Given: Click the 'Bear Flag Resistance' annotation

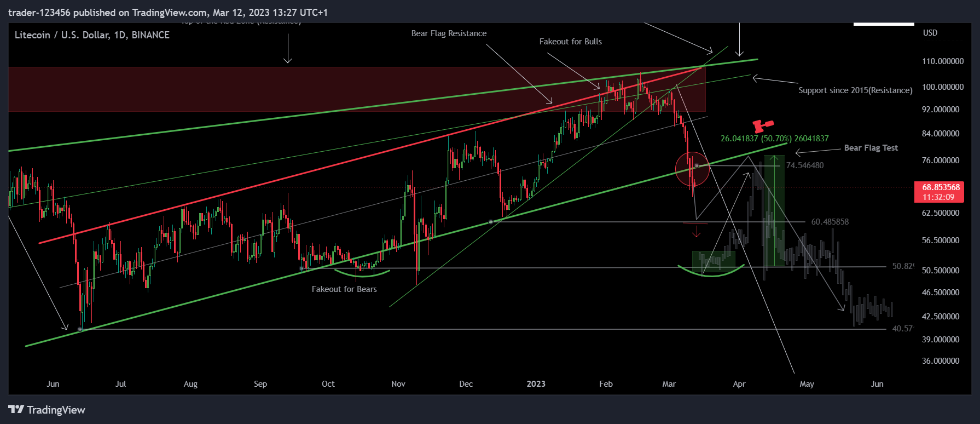Looking at the screenshot, I should pos(449,33).
